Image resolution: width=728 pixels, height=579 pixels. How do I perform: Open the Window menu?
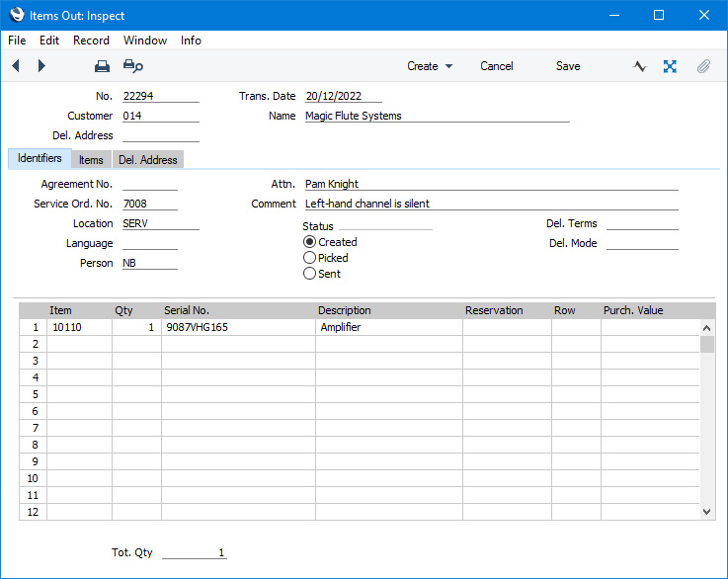tap(145, 41)
